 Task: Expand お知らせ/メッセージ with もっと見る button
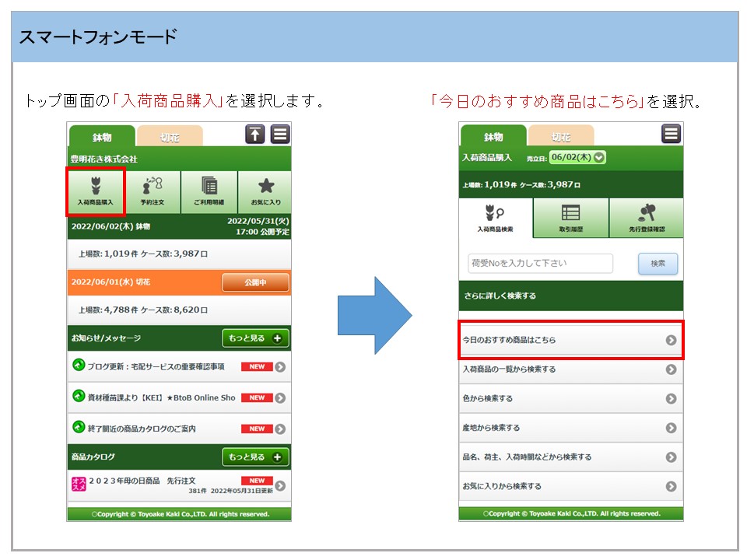(255, 338)
